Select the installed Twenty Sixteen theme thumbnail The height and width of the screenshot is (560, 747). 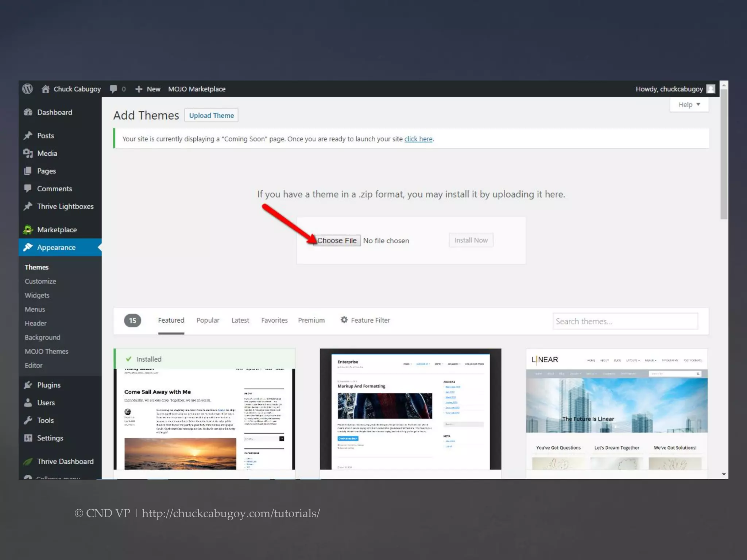(204, 409)
